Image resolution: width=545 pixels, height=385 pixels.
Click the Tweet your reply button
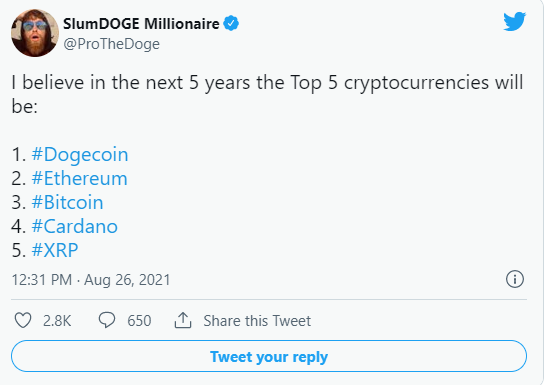(x=269, y=357)
